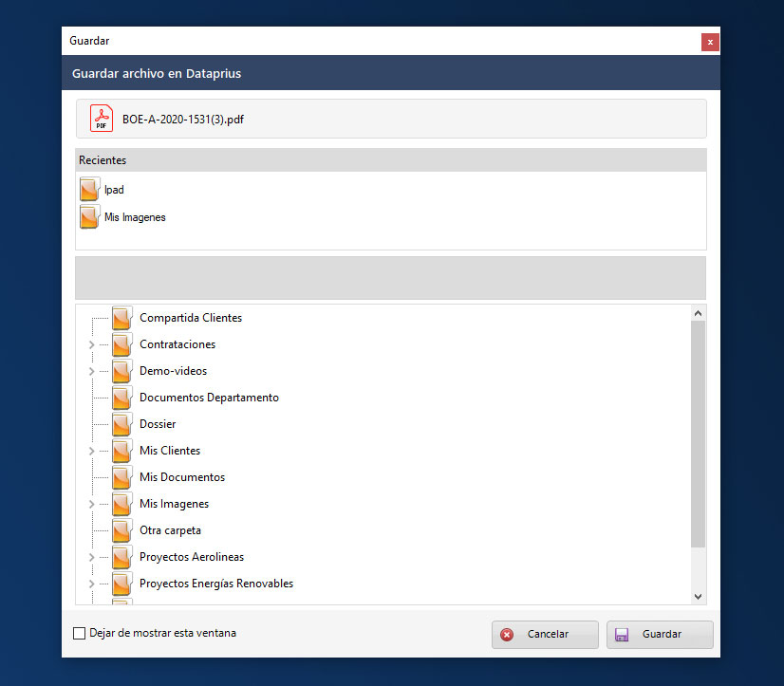The image size is (784, 686).
Task: Expand the Contrataciones tree node
Action: (91, 344)
